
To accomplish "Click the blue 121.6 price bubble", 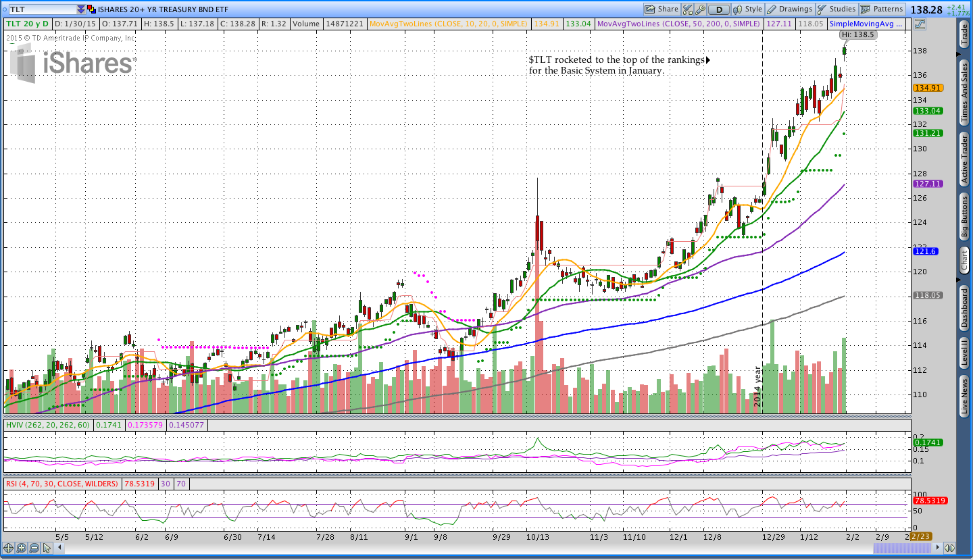I will [925, 251].
